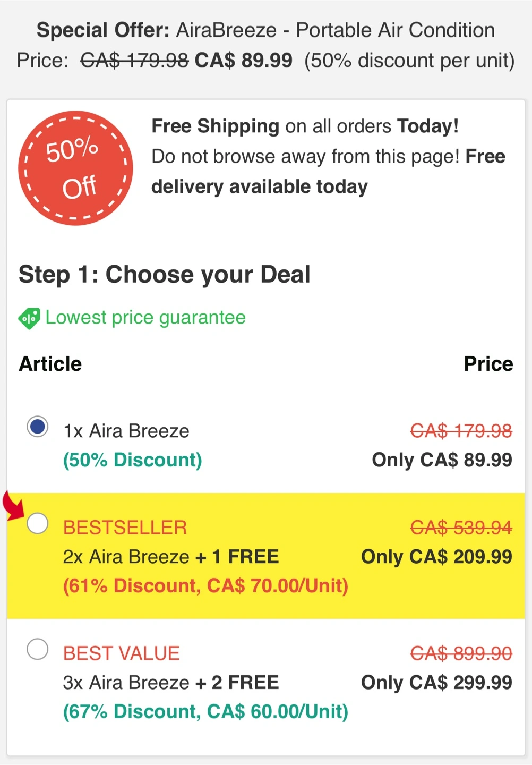532x765 pixels.
Task: Click the 67% Discount per unit text
Action: (206, 712)
